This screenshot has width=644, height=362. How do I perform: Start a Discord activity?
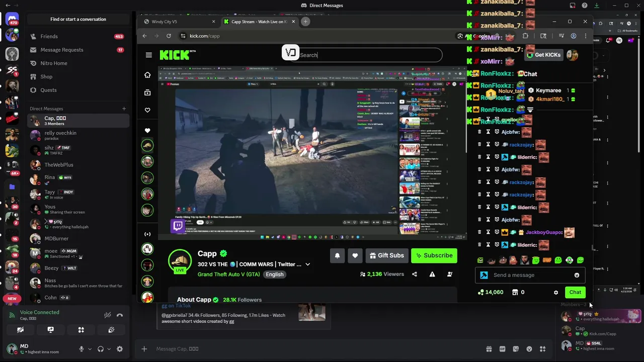(x=81, y=330)
